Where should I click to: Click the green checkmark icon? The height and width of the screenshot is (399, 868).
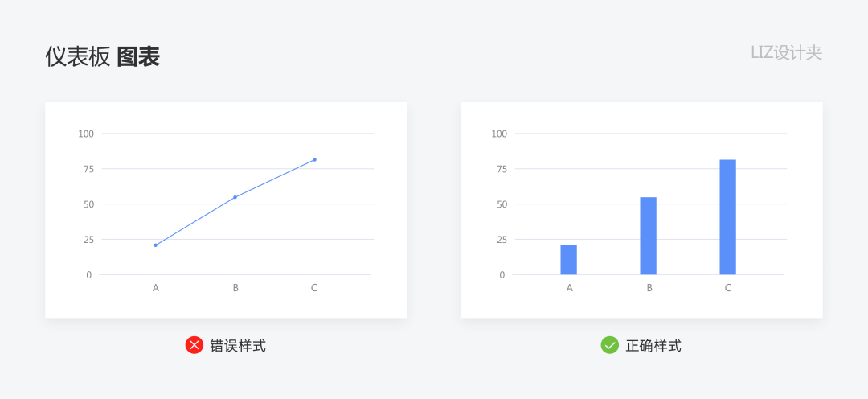coord(610,345)
